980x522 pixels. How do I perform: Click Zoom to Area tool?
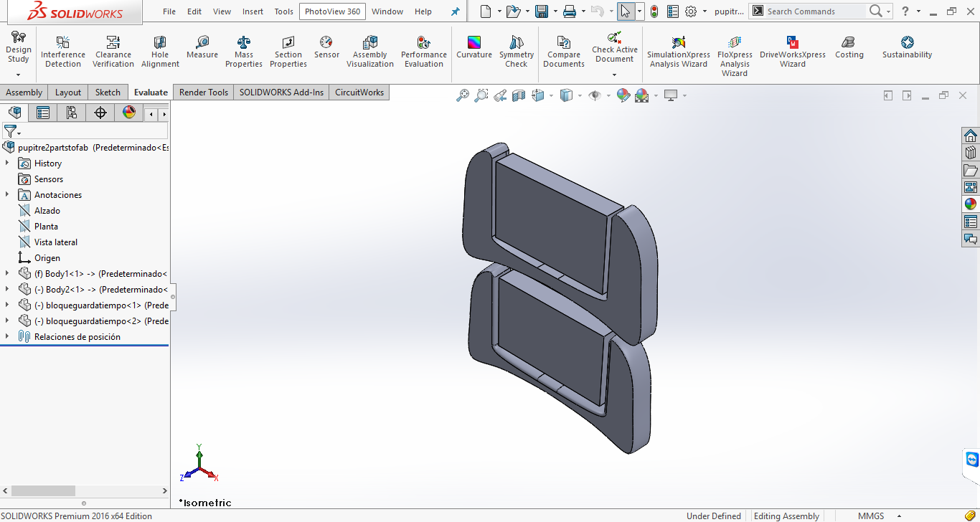point(481,95)
